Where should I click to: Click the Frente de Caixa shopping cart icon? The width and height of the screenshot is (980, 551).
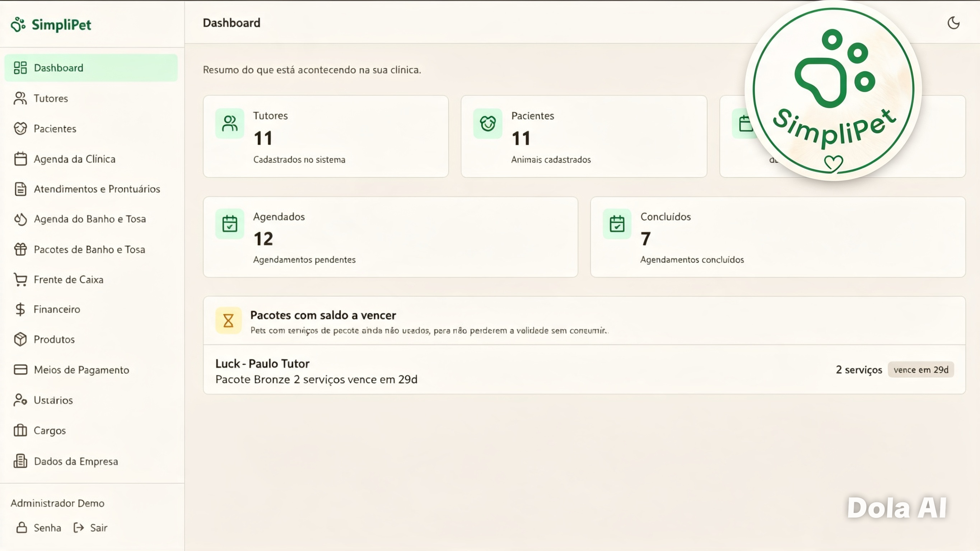[x=20, y=279]
